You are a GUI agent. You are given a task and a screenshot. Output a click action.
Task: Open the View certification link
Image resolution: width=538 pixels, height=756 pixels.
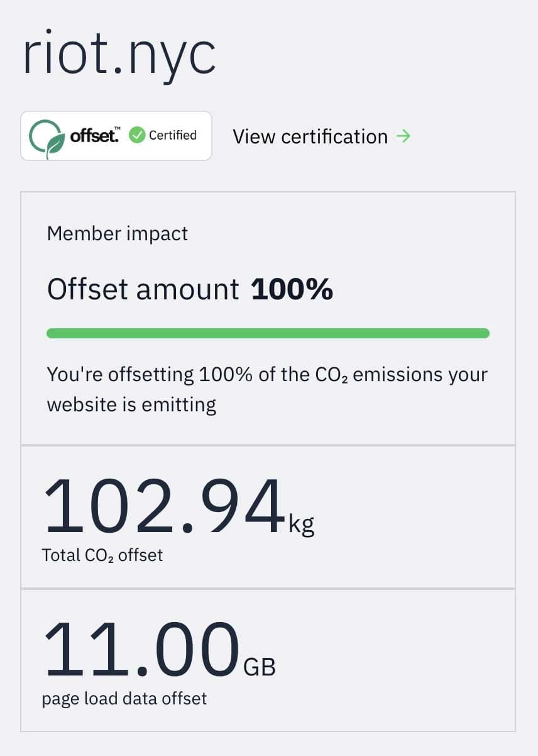310,136
